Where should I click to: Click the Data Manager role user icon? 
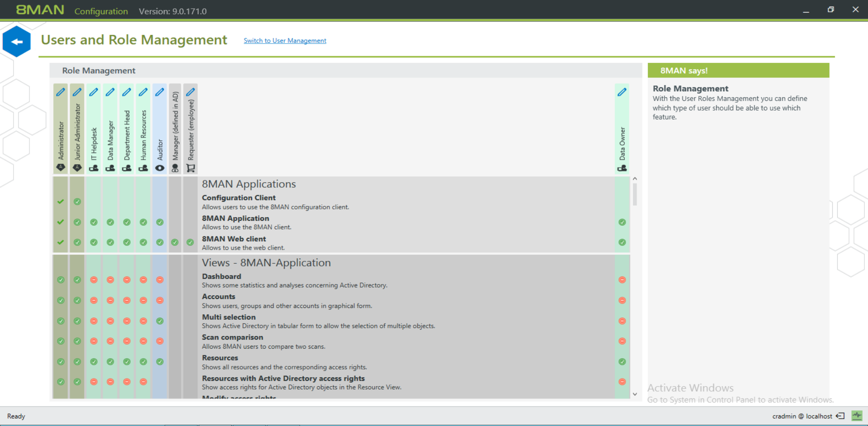click(110, 168)
